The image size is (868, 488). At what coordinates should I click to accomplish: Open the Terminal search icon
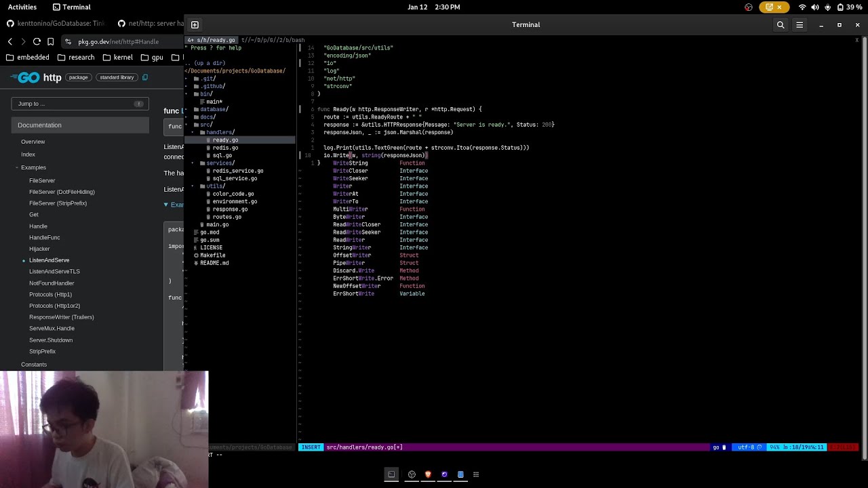pyautogui.click(x=781, y=25)
